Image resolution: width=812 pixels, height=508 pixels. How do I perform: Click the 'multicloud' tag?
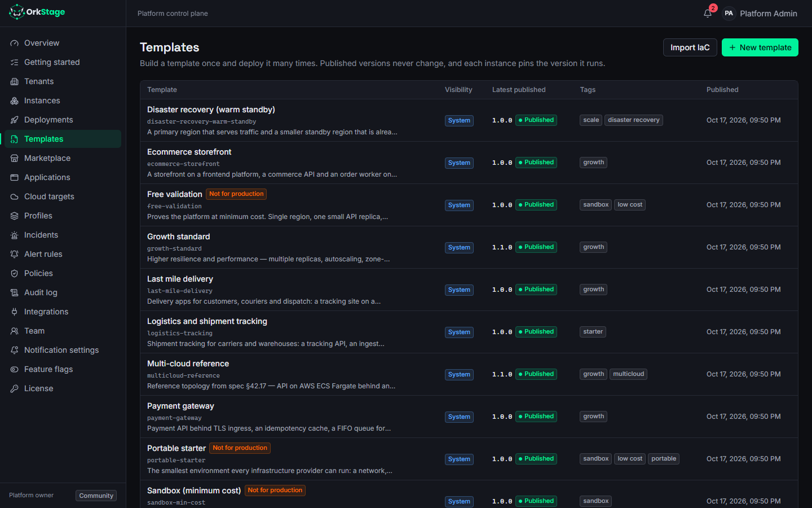coord(628,374)
